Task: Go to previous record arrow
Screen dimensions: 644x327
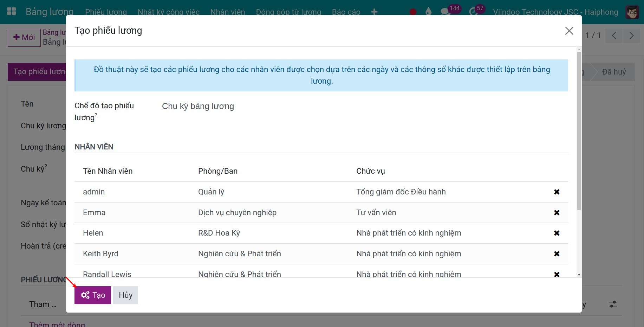Action: point(614,36)
